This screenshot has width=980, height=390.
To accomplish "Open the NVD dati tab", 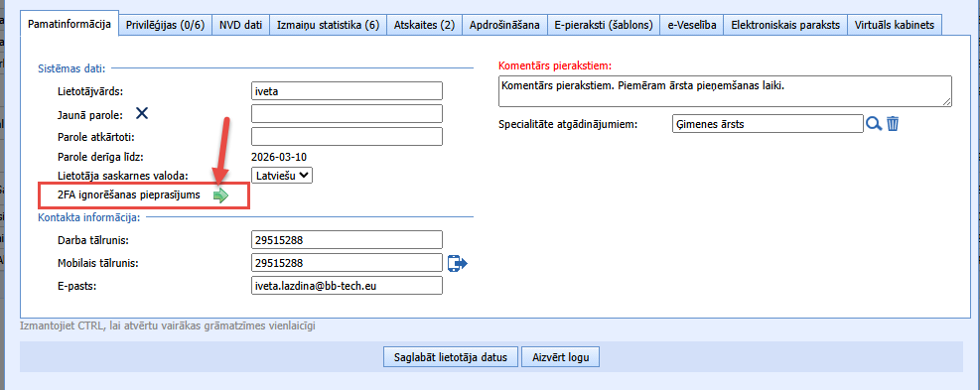I will click(x=240, y=25).
